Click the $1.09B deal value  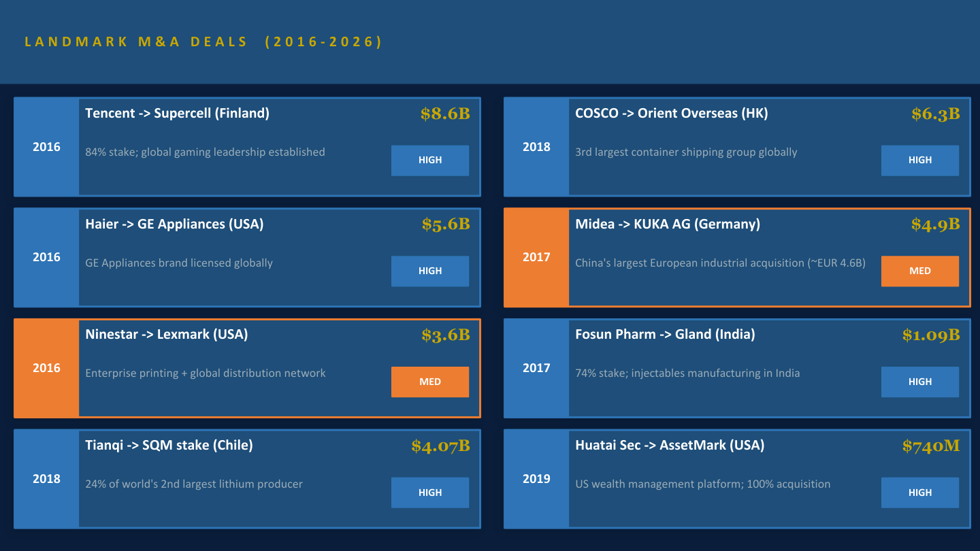(x=931, y=335)
